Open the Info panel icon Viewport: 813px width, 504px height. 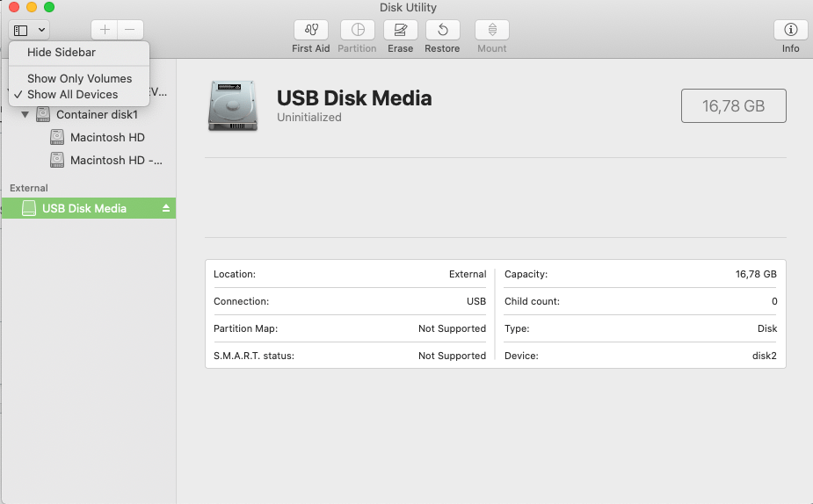(x=791, y=30)
